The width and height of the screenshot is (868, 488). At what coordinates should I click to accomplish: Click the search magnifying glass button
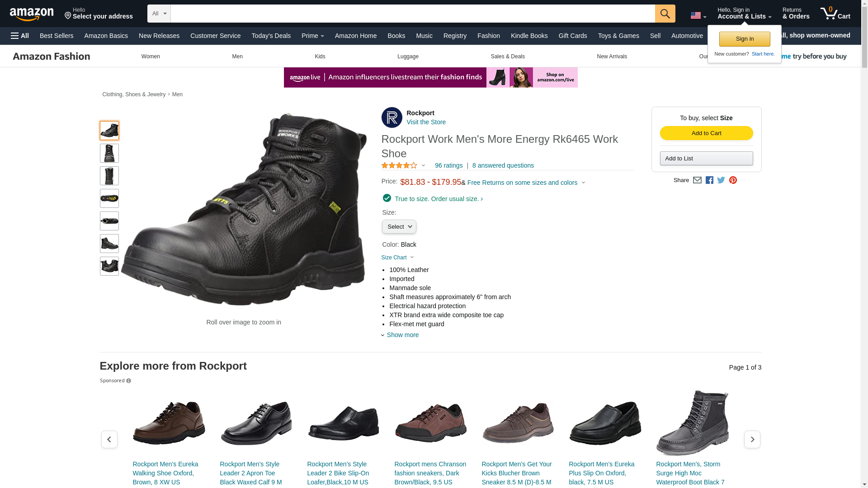(x=665, y=14)
